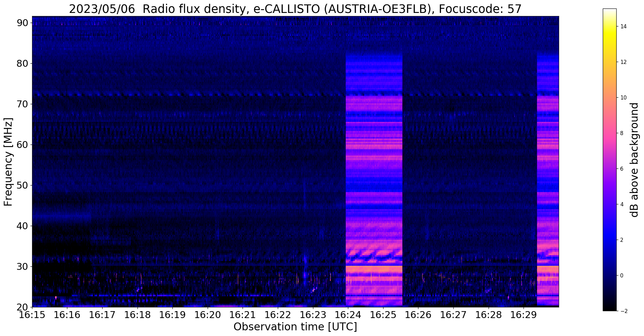Click the 16:19 time tick label
The image size is (644, 336).
coord(172,315)
